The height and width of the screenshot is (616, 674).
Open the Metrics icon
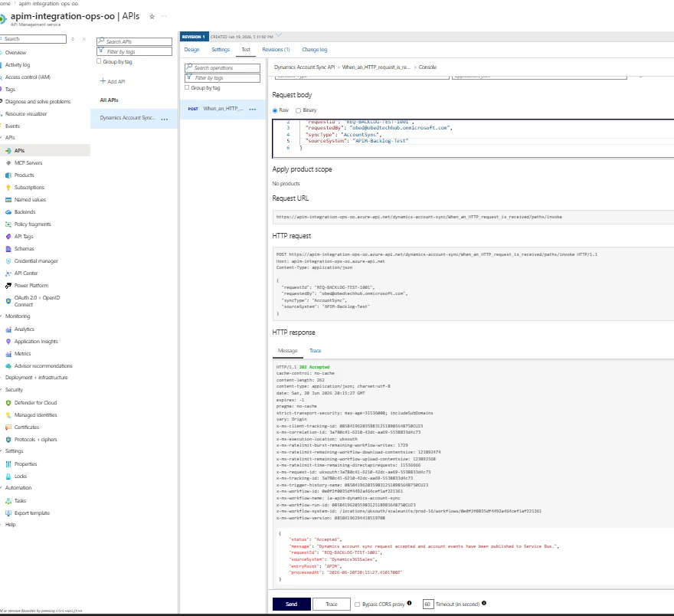(x=8, y=354)
